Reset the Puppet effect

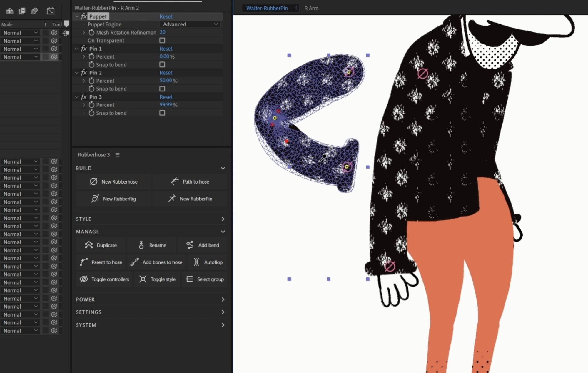(166, 16)
